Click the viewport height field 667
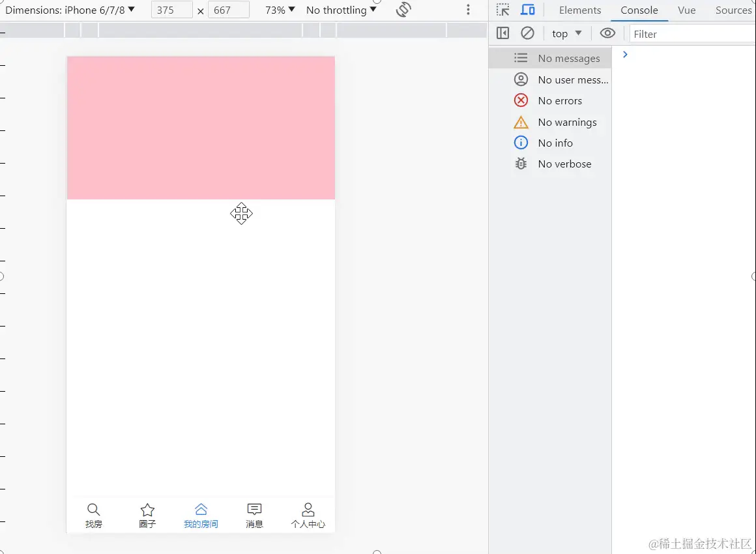756x554 pixels. coord(229,10)
